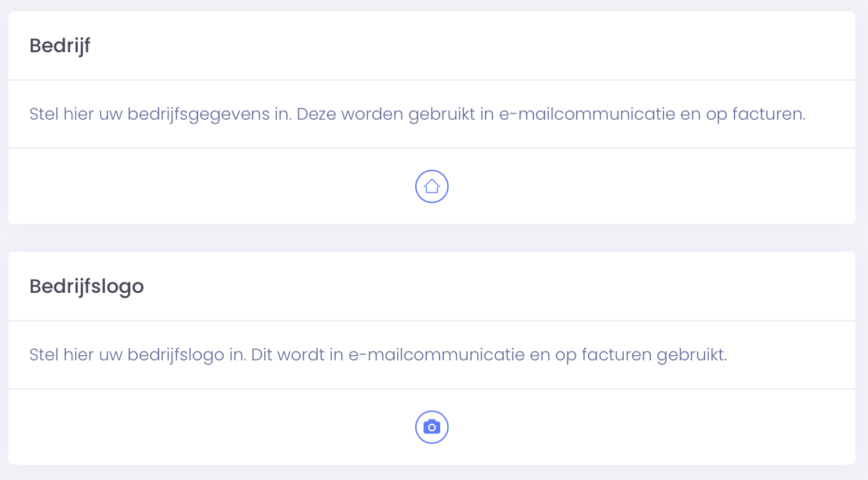Click empty header space right of "Bedrijfslogo"
The height and width of the screenshot is (480, 868).
coord(487,287)
